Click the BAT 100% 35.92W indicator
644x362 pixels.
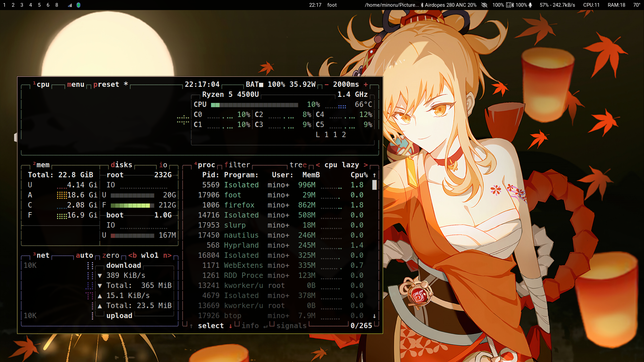click(280, 84)
